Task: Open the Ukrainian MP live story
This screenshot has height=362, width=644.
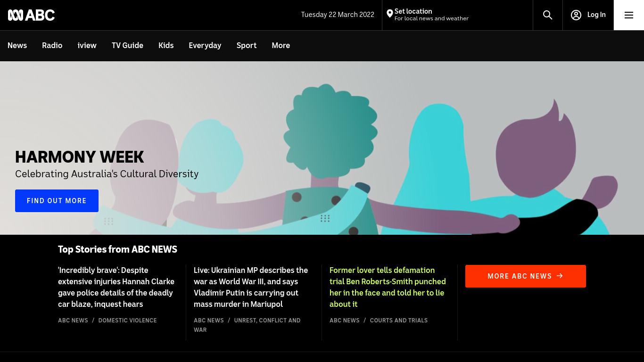Action: point(251,287)
